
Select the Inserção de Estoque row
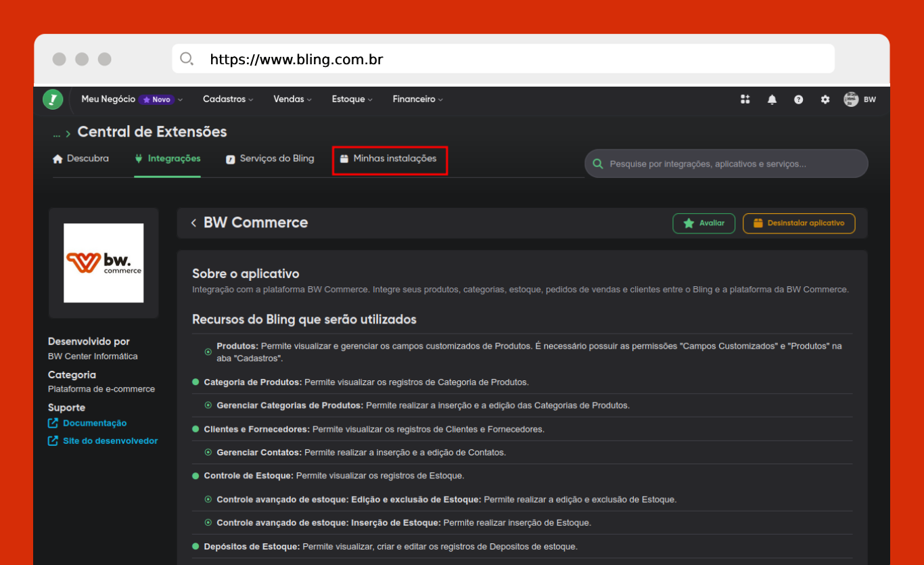(x=522, y=522)
